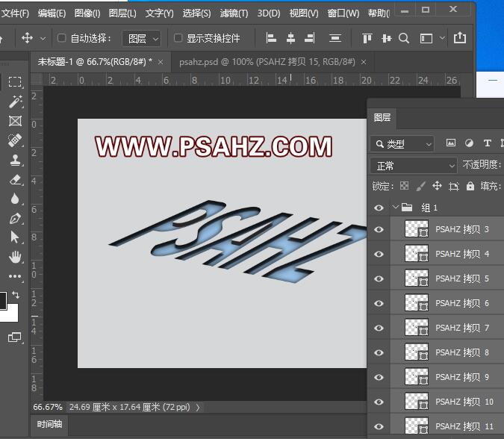Lock all with padlock icon

click(470, 186)
